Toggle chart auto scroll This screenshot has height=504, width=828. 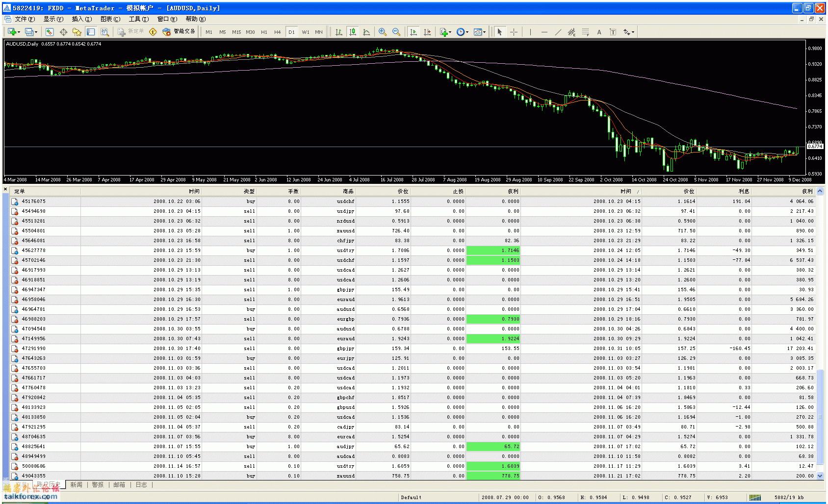[x=414, y=32]
